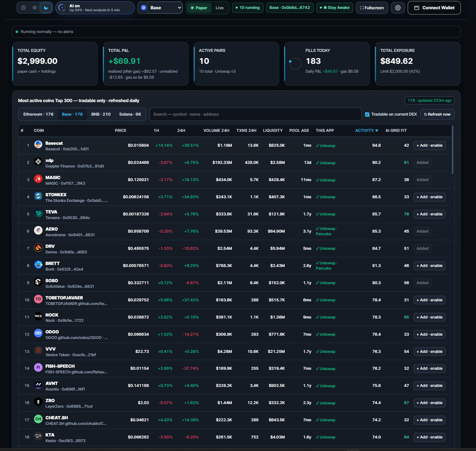Switch to light theme sun icon

point(35,8)
